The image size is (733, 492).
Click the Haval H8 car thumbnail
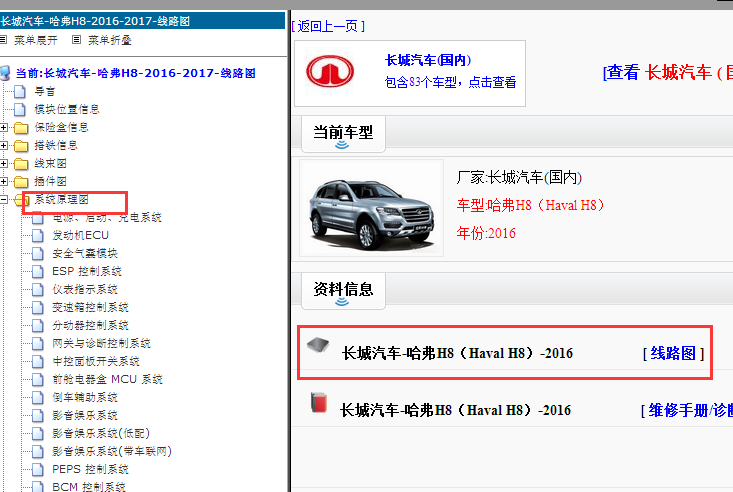tap(371, 208)
